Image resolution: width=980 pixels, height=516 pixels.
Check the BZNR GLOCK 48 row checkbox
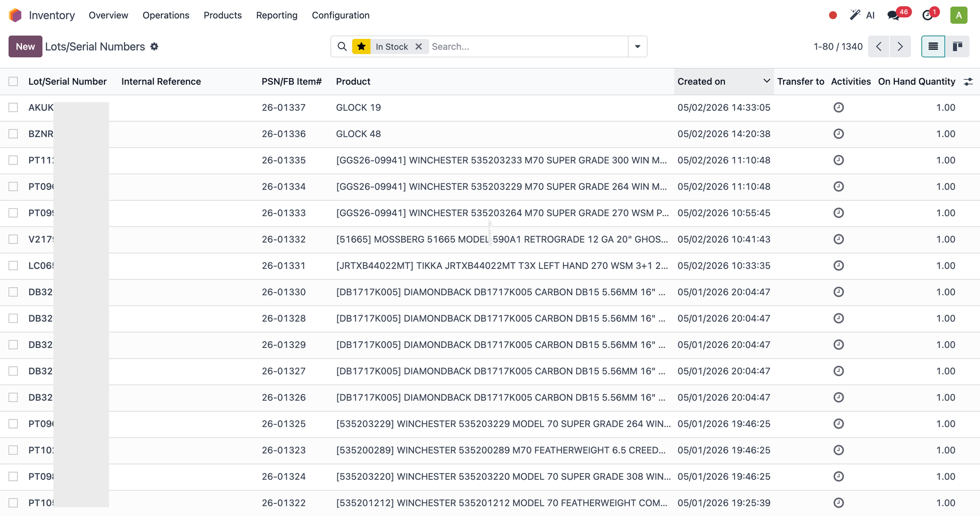pyautogui.click(x=13, y=134)
